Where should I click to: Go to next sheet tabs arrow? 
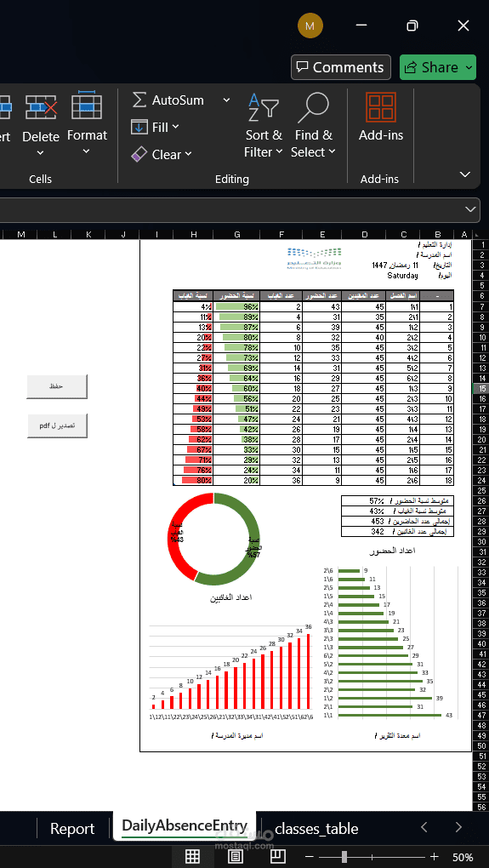point(458,828)
